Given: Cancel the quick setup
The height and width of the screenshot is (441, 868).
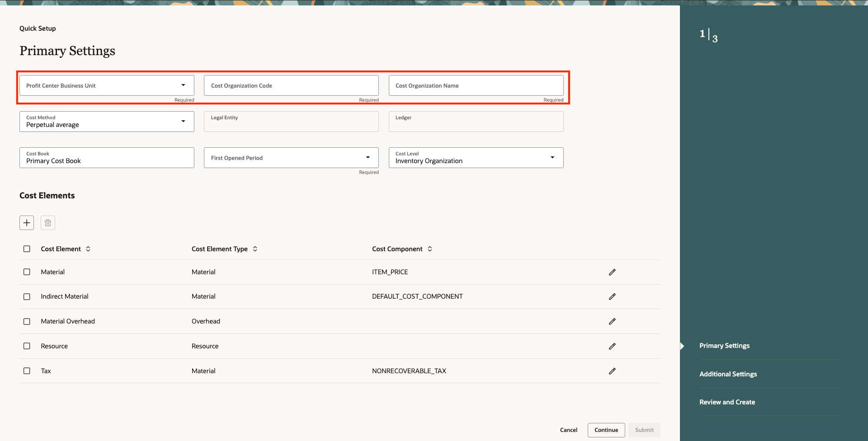Looking at the screenshot, I should (568, 430).
